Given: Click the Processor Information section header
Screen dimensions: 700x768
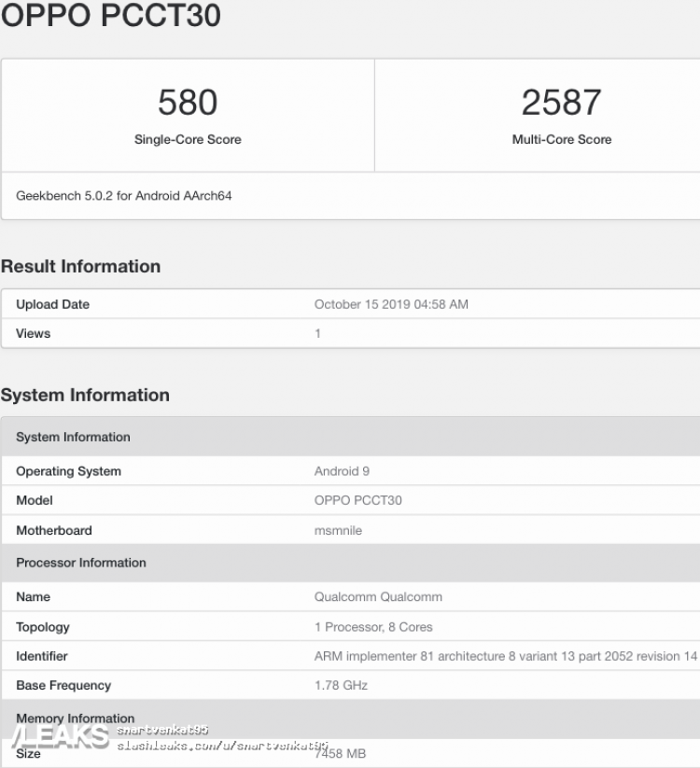Looking at the screenshot, I should coord(351,563).
